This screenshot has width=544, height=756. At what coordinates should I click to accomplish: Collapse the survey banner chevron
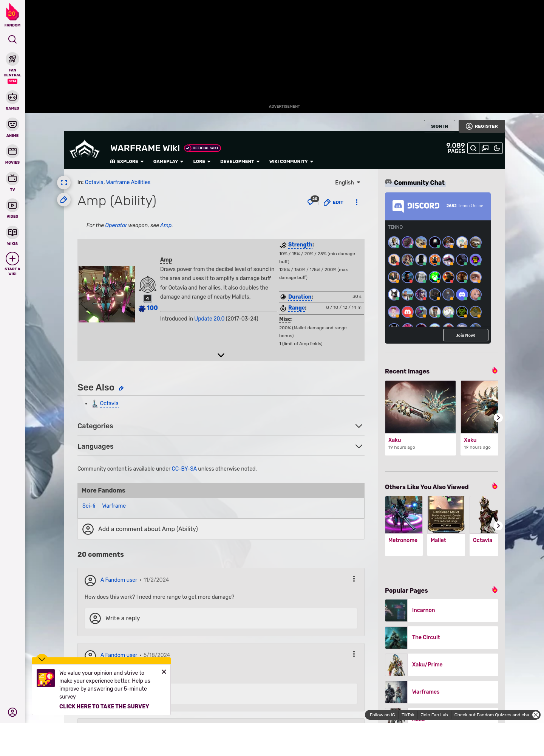pos(42,659)
